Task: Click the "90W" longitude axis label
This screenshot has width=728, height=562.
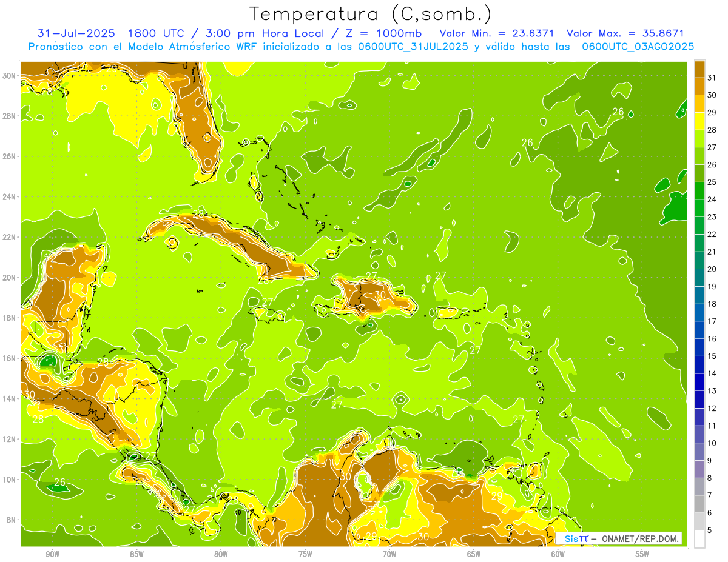Action: pos(52,554)
